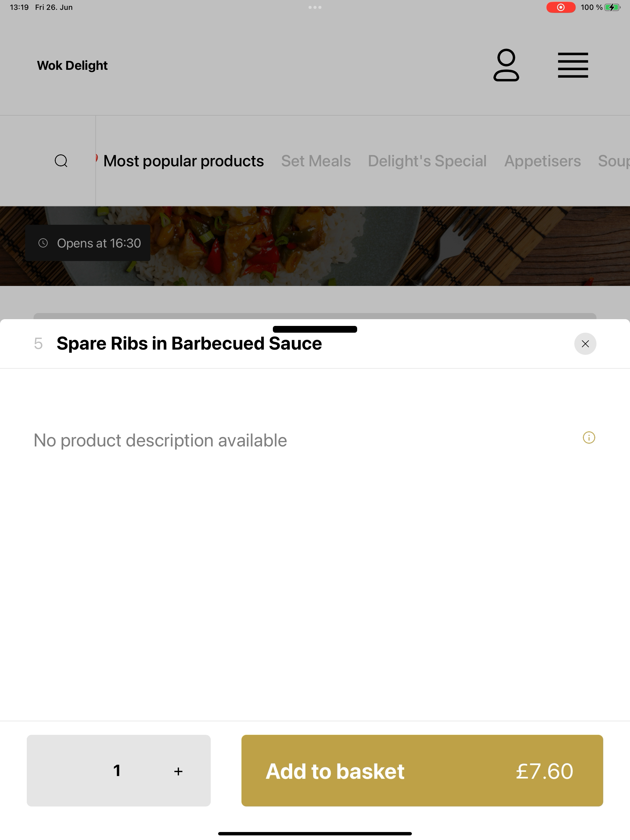The height and width of the screenshot is (840, 630).
Task: Tap the Wok Delight restaurant name
Action: tap(72, 65)
